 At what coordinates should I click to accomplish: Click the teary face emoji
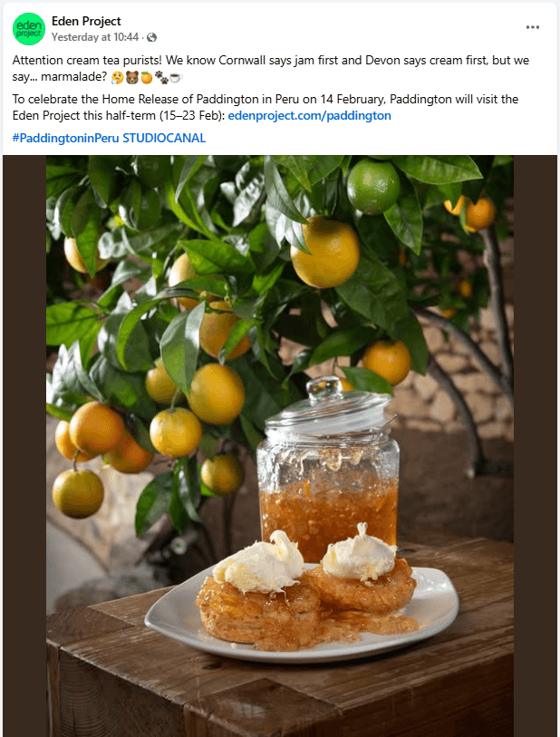pyautogui.click(x=118, y=77)
